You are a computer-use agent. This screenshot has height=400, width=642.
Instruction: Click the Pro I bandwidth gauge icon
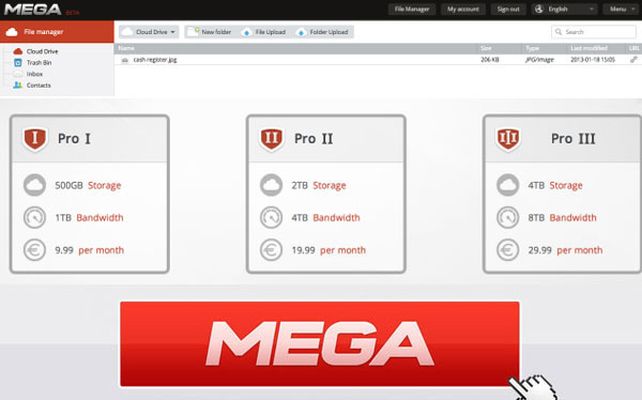click(x=34, y=217)
